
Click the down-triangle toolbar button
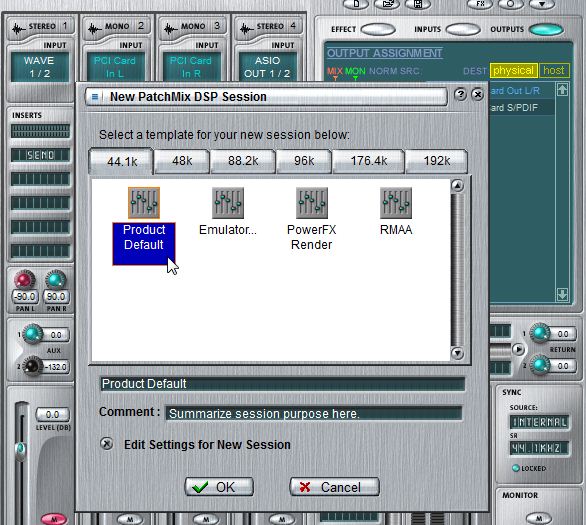[x=542, y=4]
